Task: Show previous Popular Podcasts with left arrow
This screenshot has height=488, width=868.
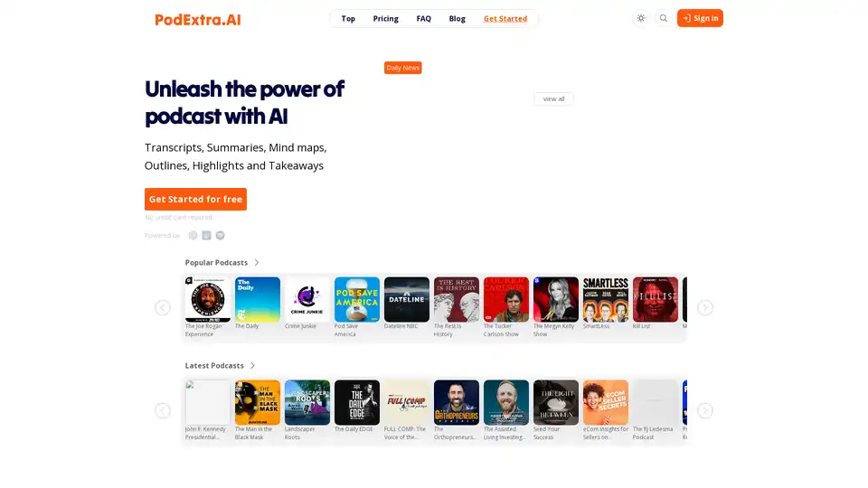Action: [163, 307]
